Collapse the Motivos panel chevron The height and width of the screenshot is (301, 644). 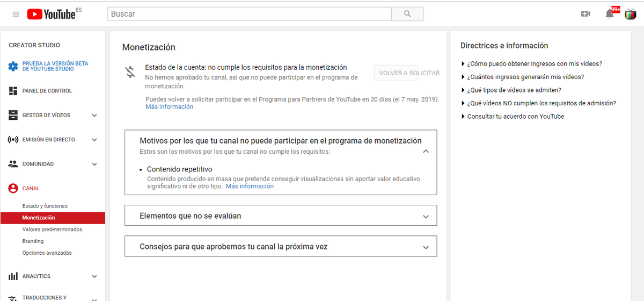[426, 152]
